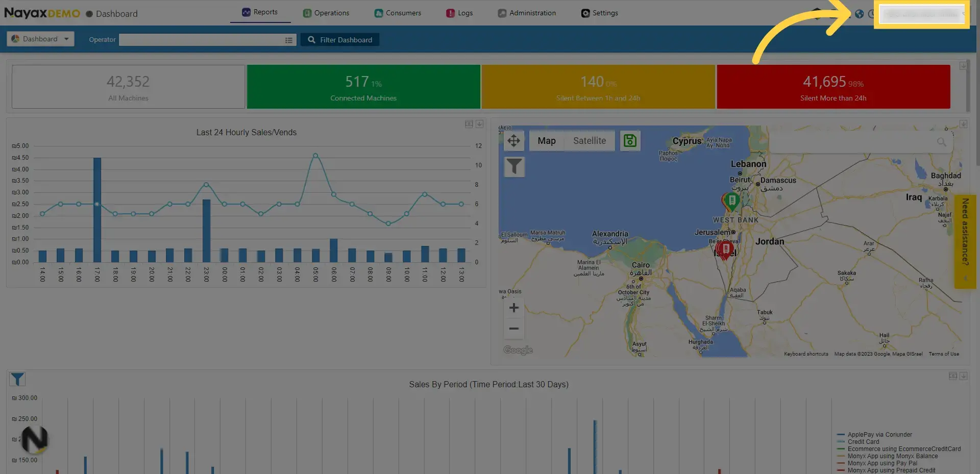Open the Settings menu

tap(600, 13)
